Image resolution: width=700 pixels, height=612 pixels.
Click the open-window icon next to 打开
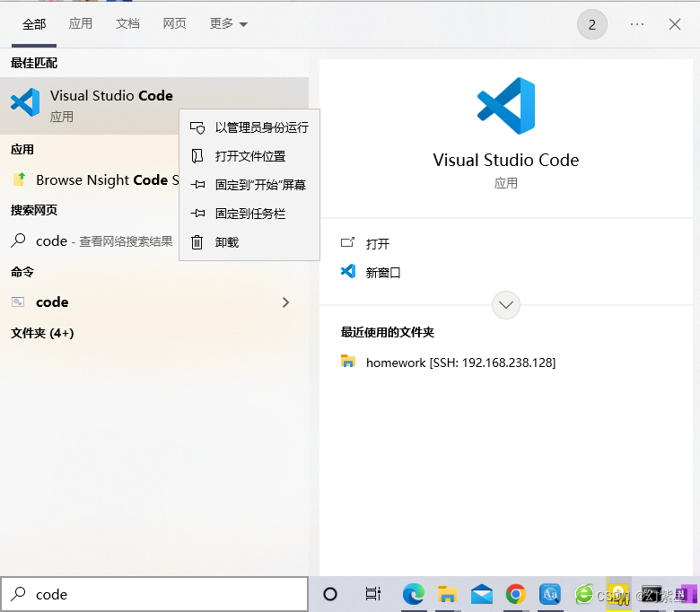pyautogui.click(x=348, y=242)
